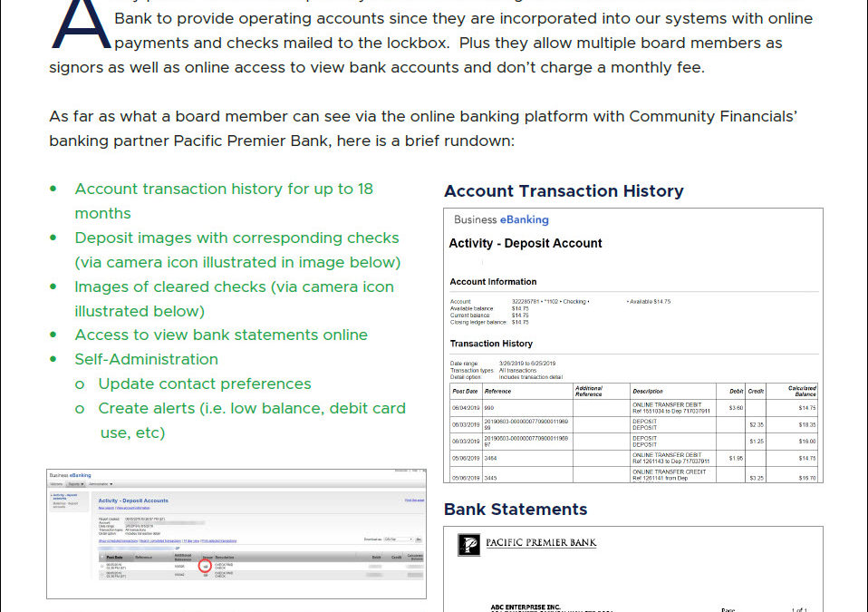Click 'Access to view bank statements online' bullet
This screenshot has width=868, height=612.
221,335
